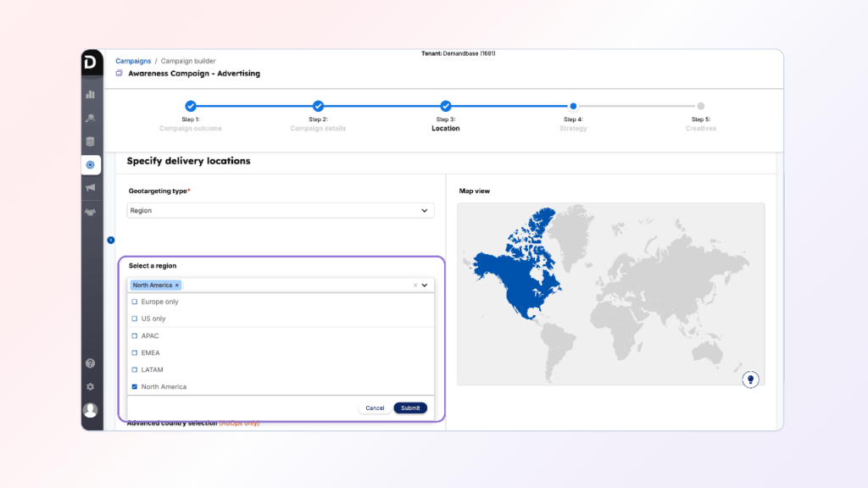Click the highlighted target icon in the sidebar
This screenshot has height=488, width=868.
(x=91, y=164)
